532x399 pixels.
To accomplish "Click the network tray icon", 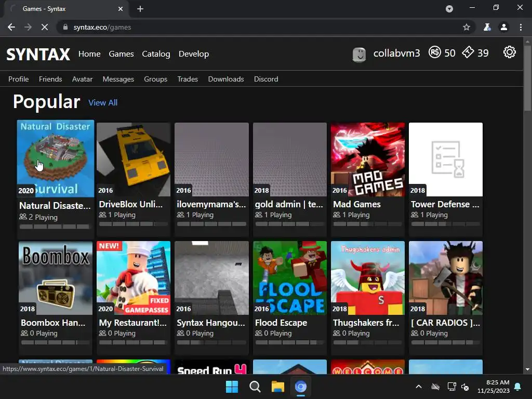I will 451,387.
